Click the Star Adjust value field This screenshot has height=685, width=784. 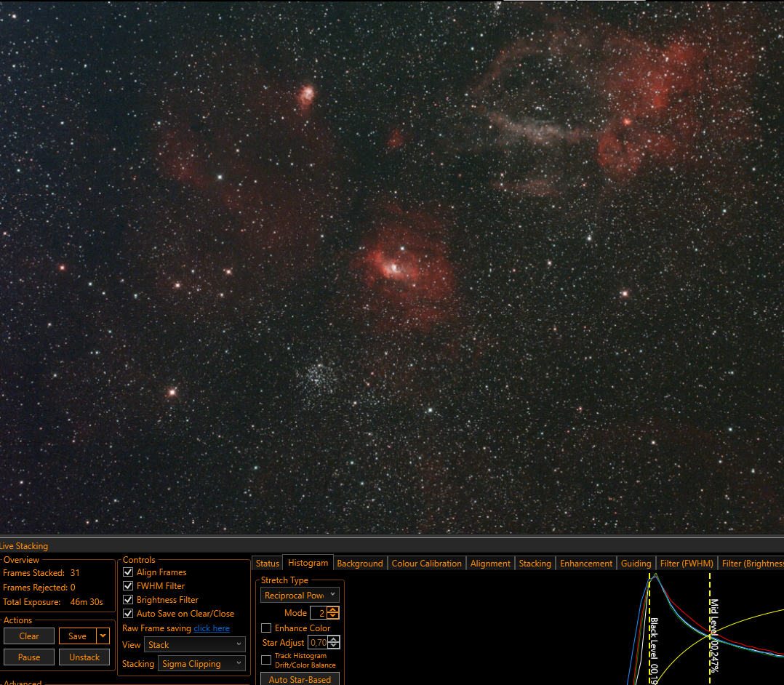pos(319,643)
